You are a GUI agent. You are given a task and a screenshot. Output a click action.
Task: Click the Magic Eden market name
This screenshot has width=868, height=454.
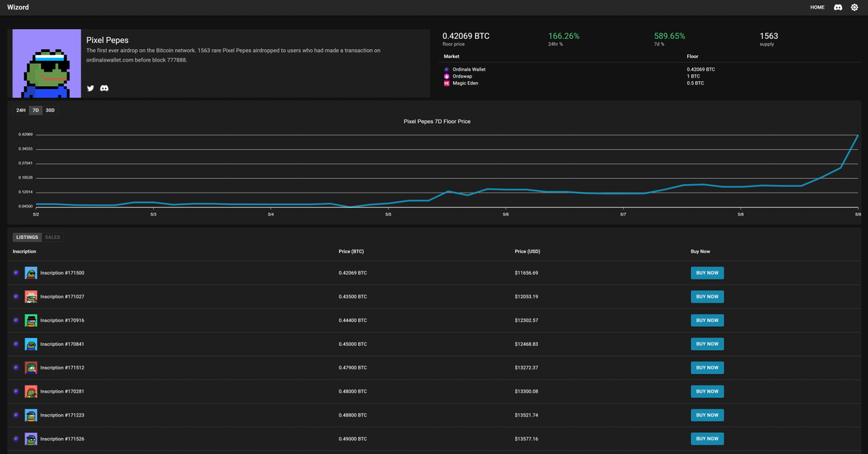465,83
